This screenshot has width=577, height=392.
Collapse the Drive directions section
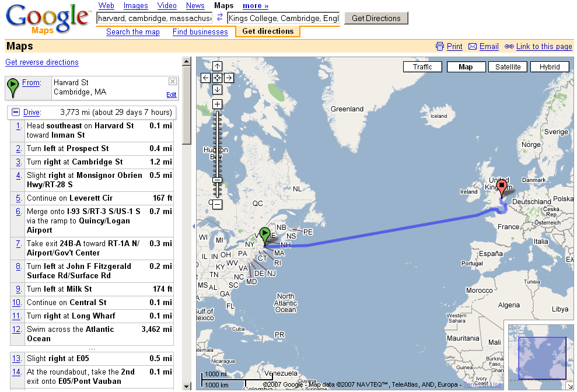[x=16, y=112]
